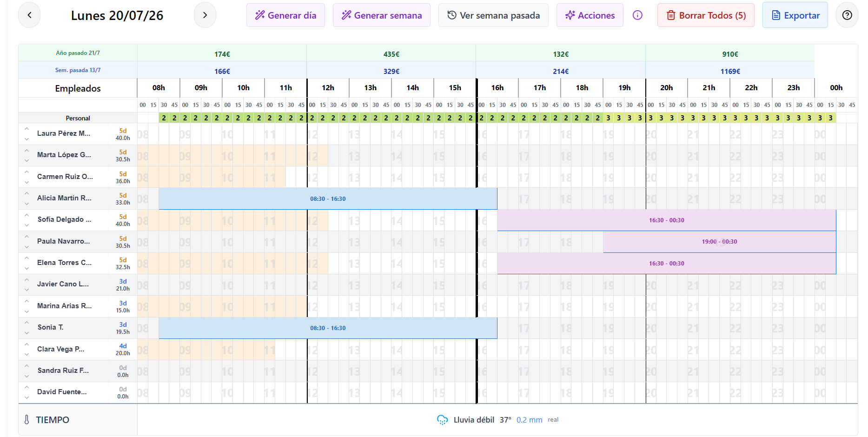Click David Fuente's empty 21h slot
The width and height of the screenshot is (868, 437).
point(709,392)
